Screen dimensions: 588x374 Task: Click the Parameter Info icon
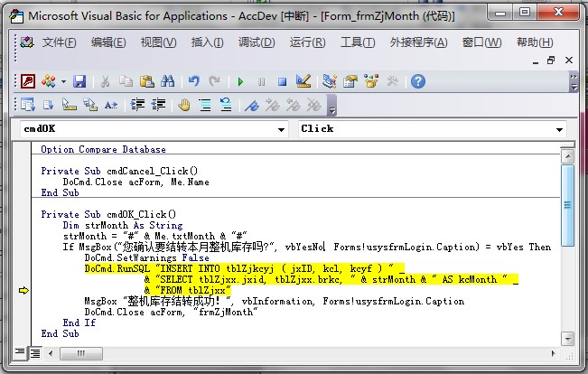90,105
